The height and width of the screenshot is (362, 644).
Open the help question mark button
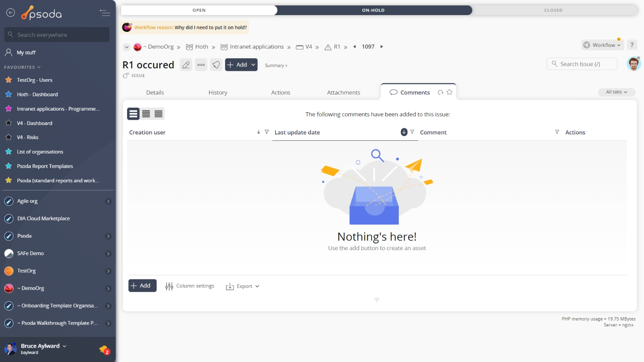click(632, 45)
